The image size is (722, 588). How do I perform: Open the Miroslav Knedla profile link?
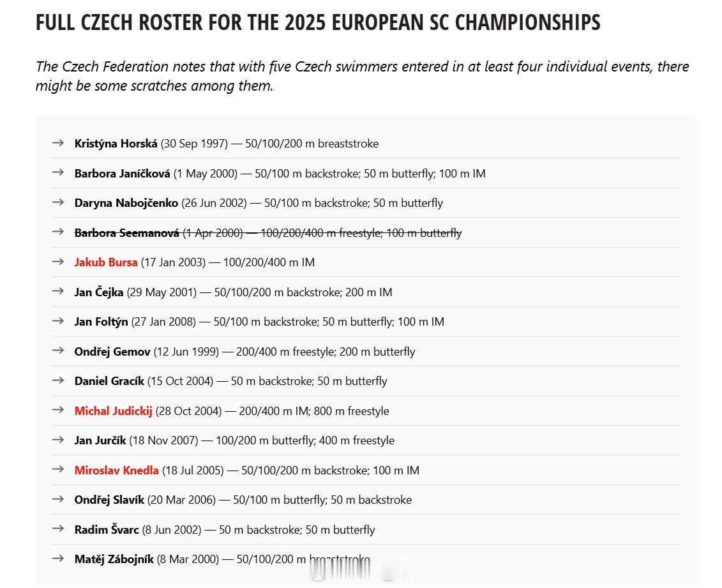click(x=116, y=471)
